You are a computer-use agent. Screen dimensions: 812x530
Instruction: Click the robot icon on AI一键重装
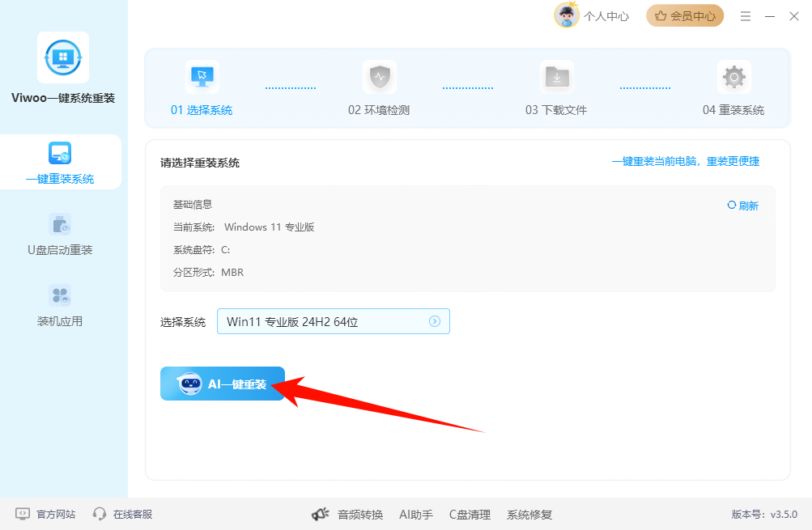coord(189,384)
